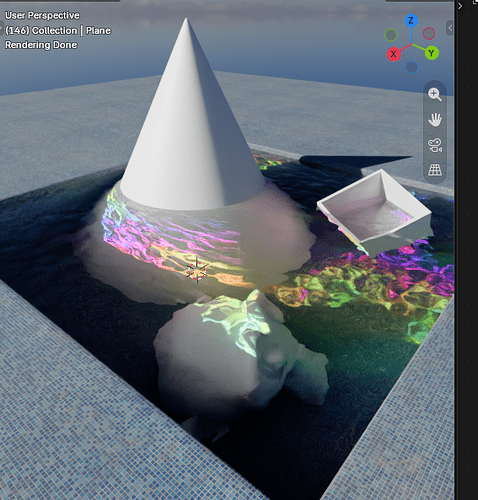The image size is (478, 500).
Task: Expand the viewport sidebar arrow near gizmo
Action: pos(450,28)
